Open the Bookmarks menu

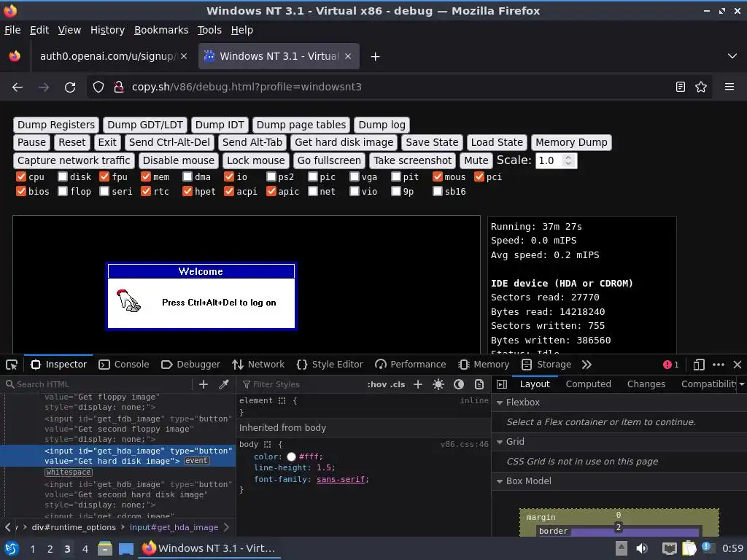(161, 30)
